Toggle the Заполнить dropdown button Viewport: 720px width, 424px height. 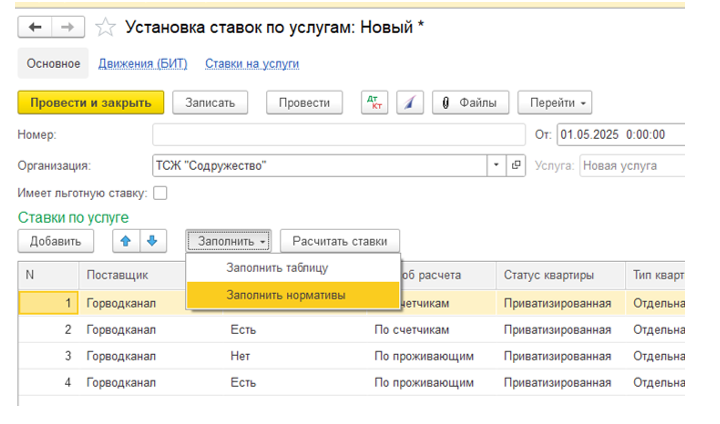(x=229, y=241)
